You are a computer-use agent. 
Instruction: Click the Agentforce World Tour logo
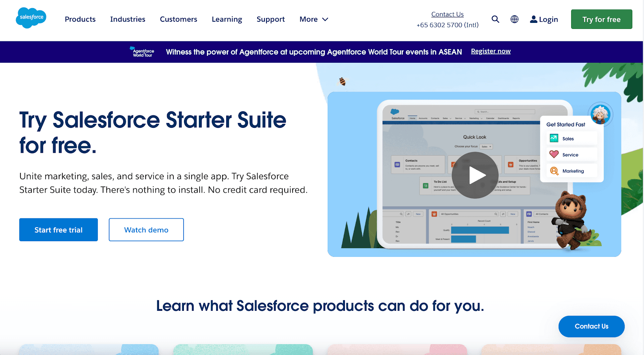tap(142, 52)
